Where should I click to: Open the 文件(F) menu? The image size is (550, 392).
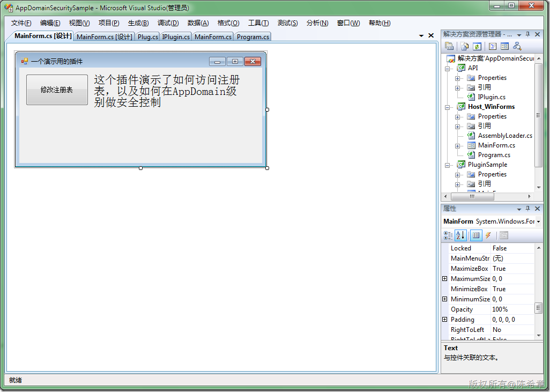click(21, 23)
